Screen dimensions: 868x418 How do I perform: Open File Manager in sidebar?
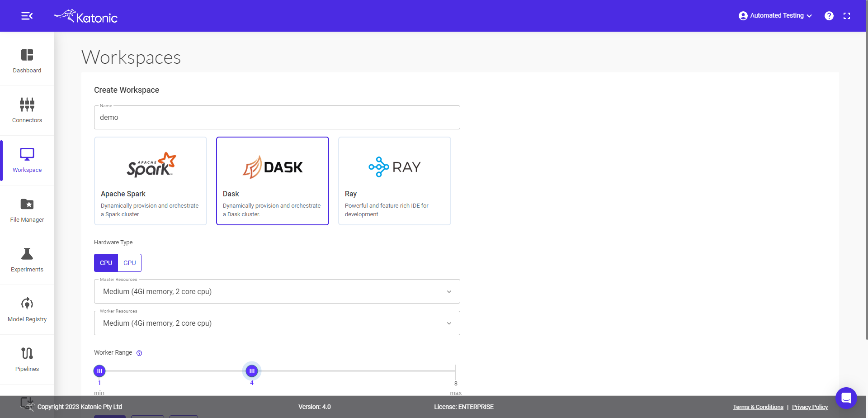point(27,210)
